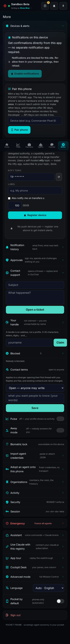Viewport: 70px width, 644px height.
Task: Toggle the Pulse switch on
Action: click(x=60, y=419)
